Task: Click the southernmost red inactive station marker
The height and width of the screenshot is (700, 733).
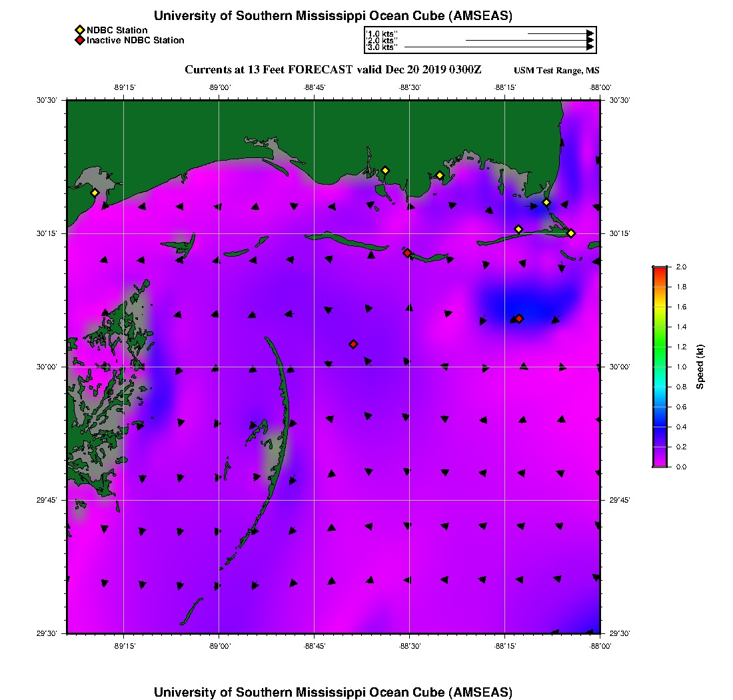Action: (353, 344)
